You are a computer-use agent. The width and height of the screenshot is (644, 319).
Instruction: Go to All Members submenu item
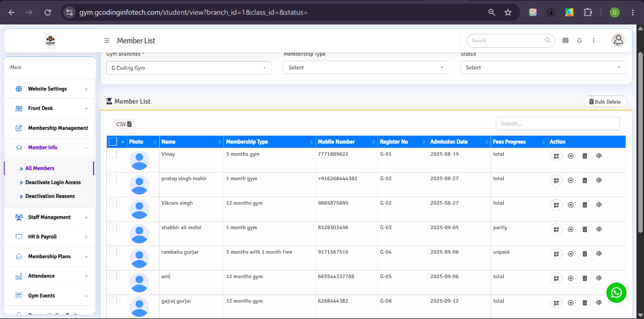pos(40,168)
